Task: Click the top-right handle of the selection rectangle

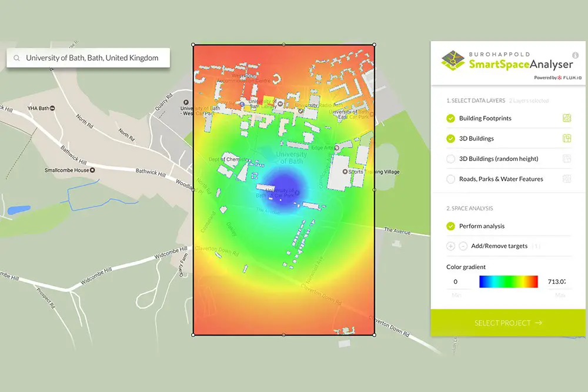Action: (x=374, y=45)
